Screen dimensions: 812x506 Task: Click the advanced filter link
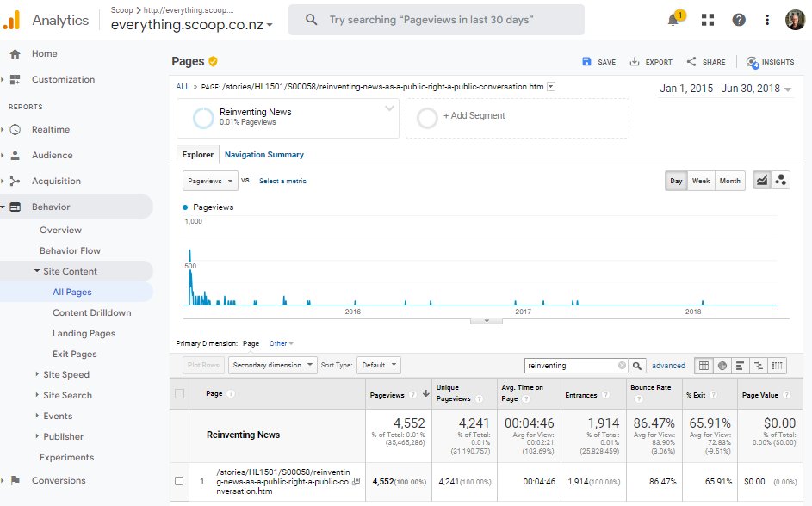pyautogui.click(x=668, y=365)
